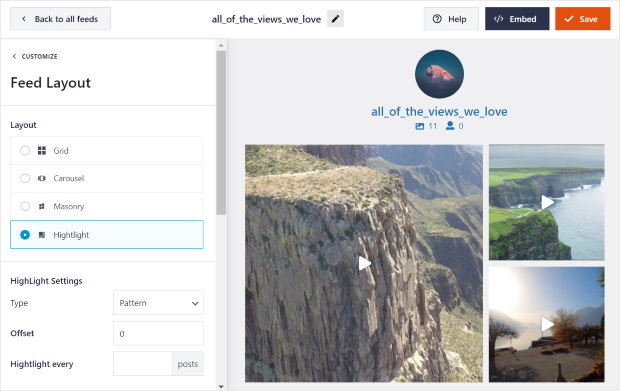Play the large cliff video
The width and height of the screenshot is (620, 391).
point(364,263)
